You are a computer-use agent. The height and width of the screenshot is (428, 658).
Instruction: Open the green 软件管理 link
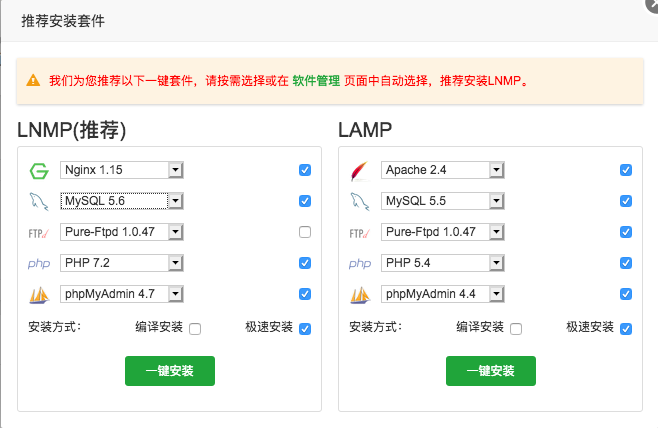[316, 81]
